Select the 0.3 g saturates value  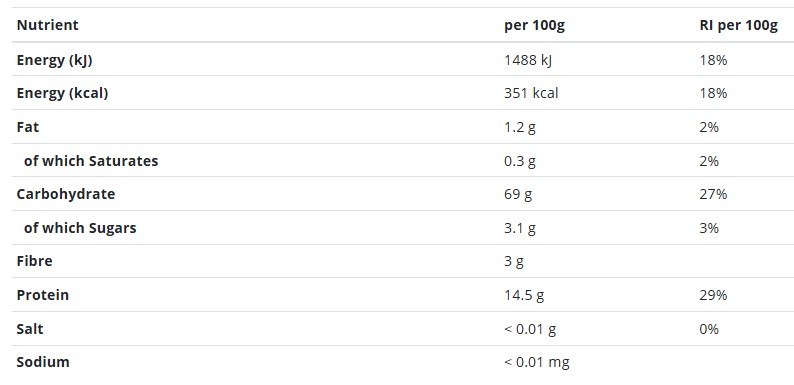pyautogui.click(x=520, y=162)
